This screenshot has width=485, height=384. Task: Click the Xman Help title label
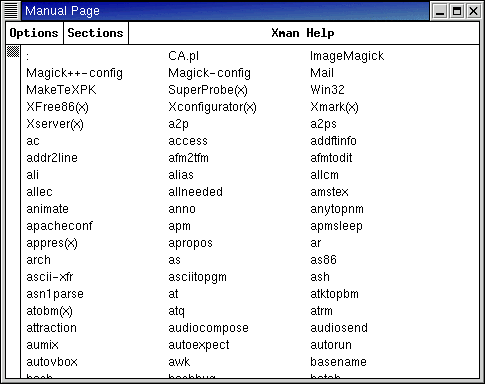303,33
